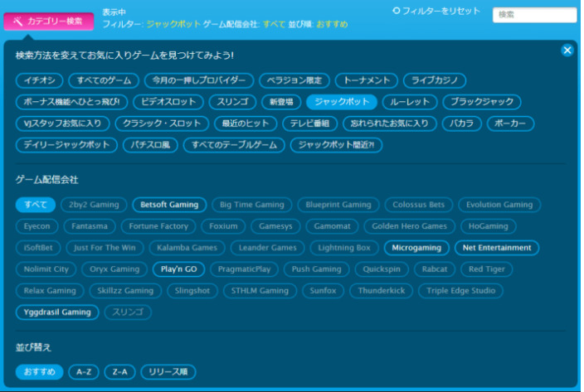Viewport: 584px width, 392px height.
Task: Filter by Betsoft Gaming provider
Action: click(169, 205)
